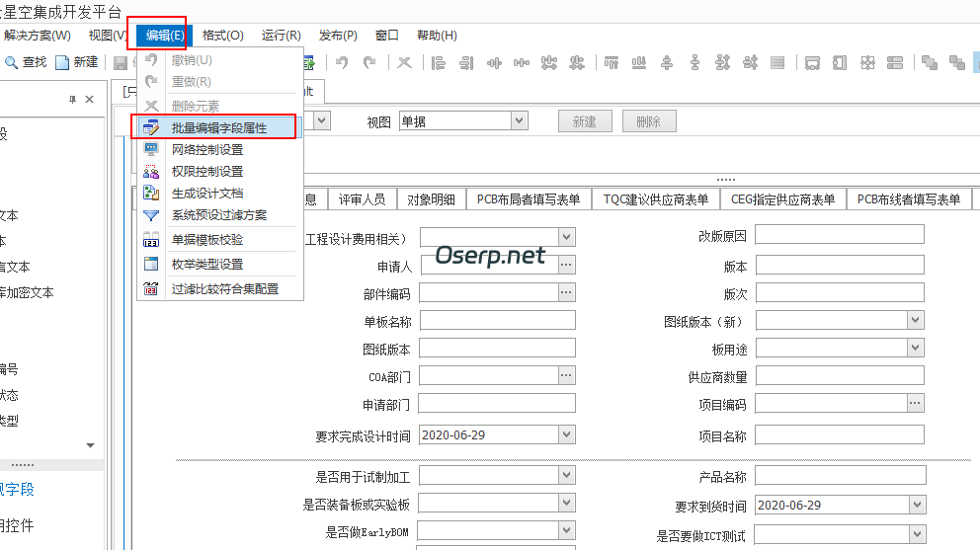
Task: Expand the dropdown left of the 视图 label
Action: [x=322, y=120]
